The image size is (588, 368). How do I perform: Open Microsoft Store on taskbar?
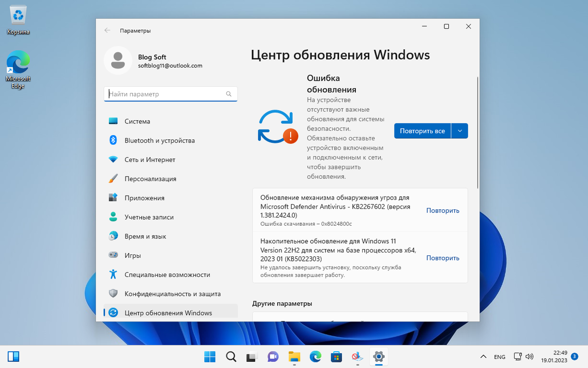(336, 356)
